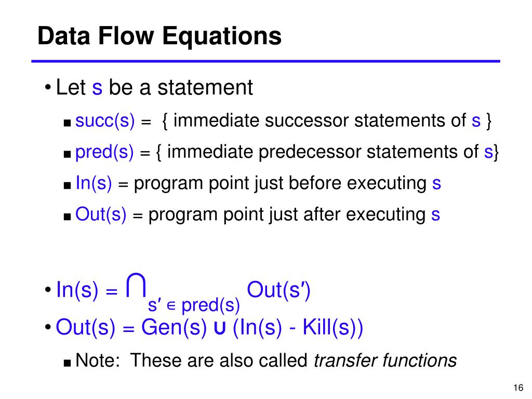Click the large intersection symbol

coord(136,285)
